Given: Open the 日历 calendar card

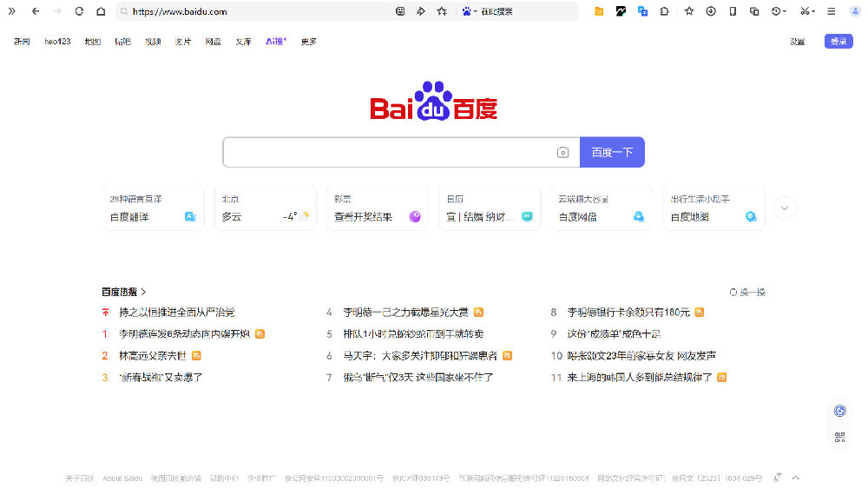Looking at the screenshot, I should click(x=490, y=208).
